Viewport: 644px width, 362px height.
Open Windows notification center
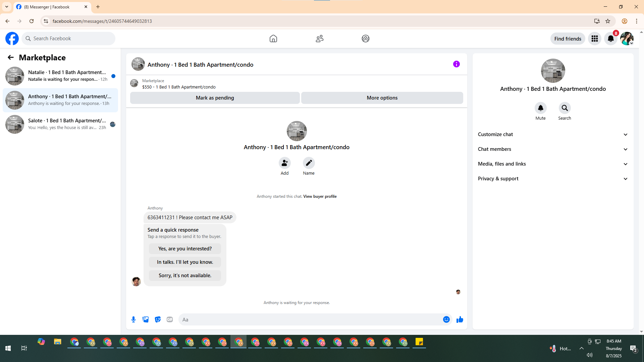(634, 349)
